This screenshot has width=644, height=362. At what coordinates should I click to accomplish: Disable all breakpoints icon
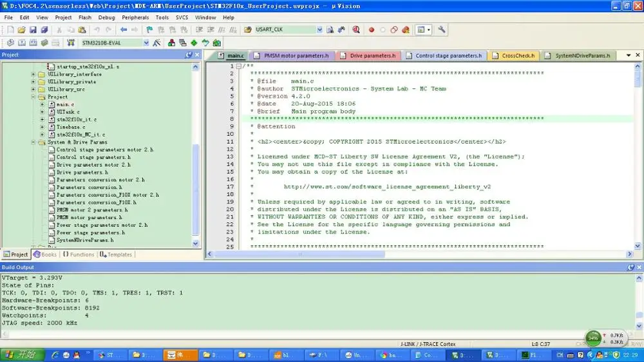[394, 30]
